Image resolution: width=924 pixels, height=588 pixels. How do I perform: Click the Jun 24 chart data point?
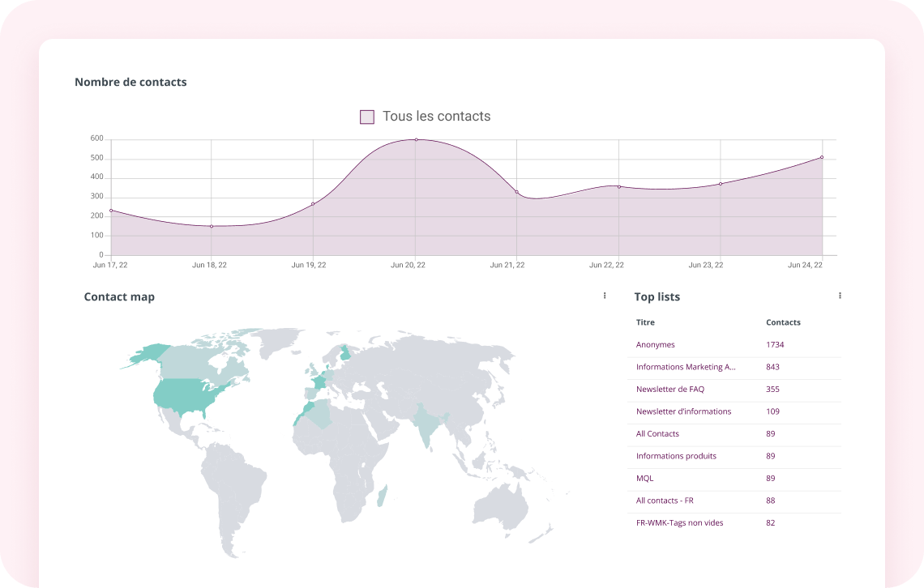821,157
